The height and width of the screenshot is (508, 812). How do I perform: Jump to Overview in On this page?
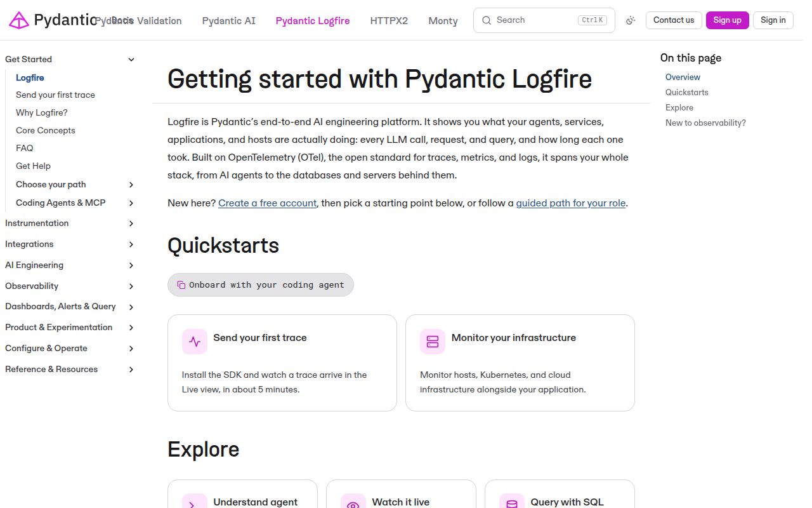tap(683, 77)
